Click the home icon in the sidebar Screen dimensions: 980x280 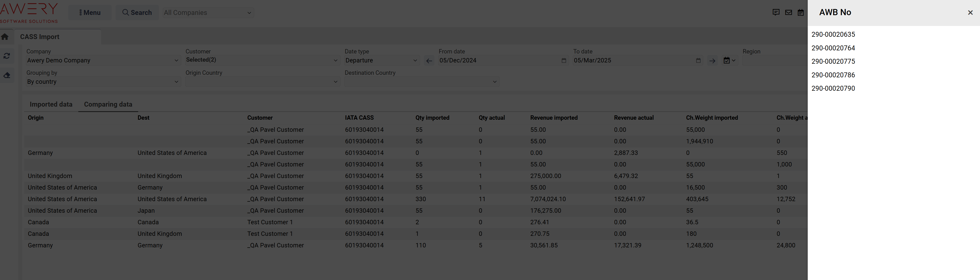(x=5, y=37)
